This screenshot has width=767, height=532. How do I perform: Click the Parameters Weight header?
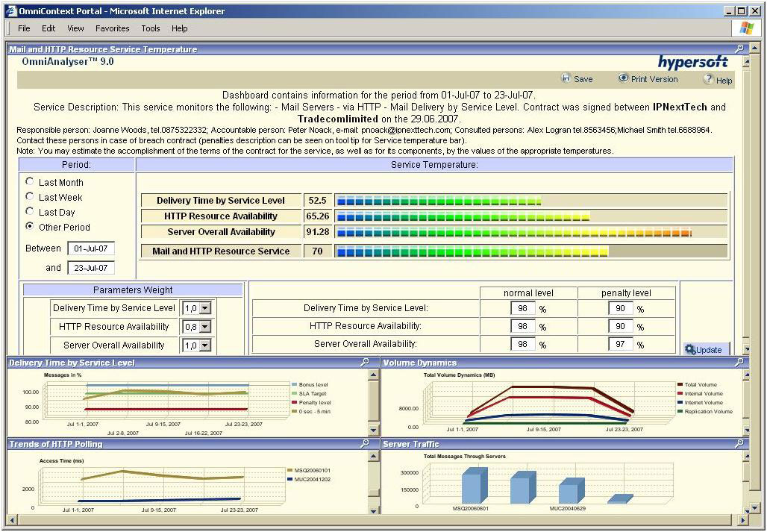pyautogui.click(x=133, y=290)
